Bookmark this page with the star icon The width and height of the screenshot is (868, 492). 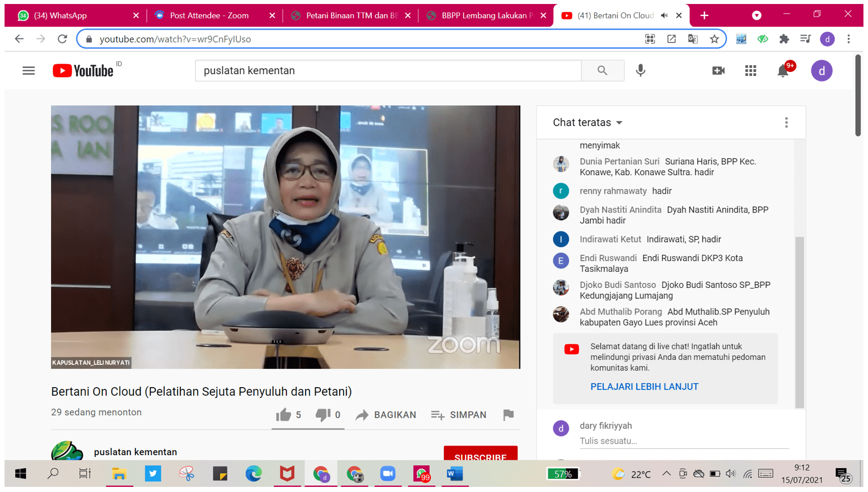[x=714, y=39]
